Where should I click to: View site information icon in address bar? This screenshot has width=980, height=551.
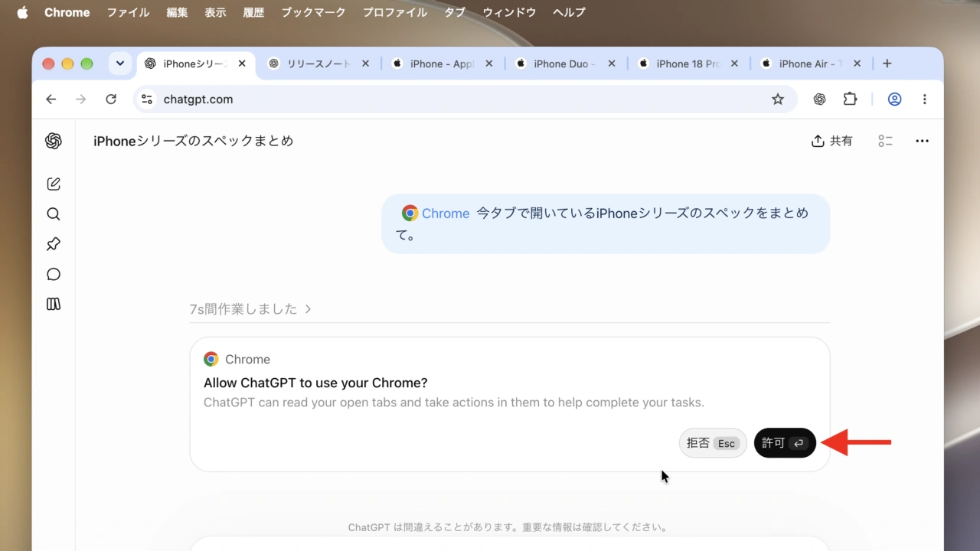click(x=147, y=99)
